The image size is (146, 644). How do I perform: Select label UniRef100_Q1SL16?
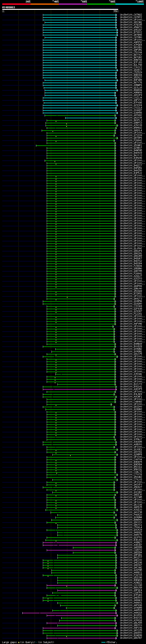point(131,87)
